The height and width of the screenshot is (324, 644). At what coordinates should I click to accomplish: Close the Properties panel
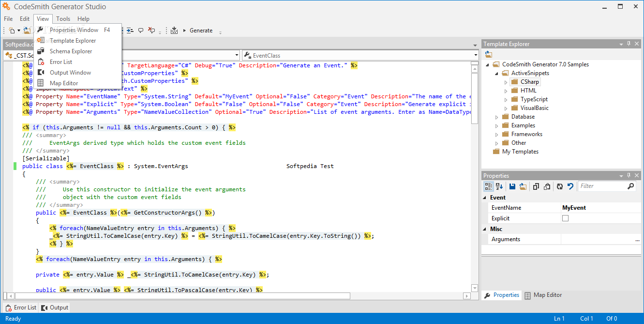click(637, 176)
